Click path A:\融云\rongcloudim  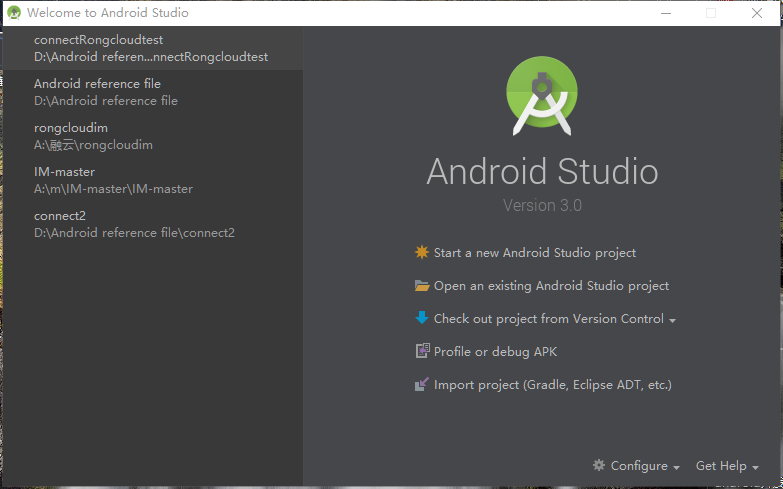(x=93, y=145)
